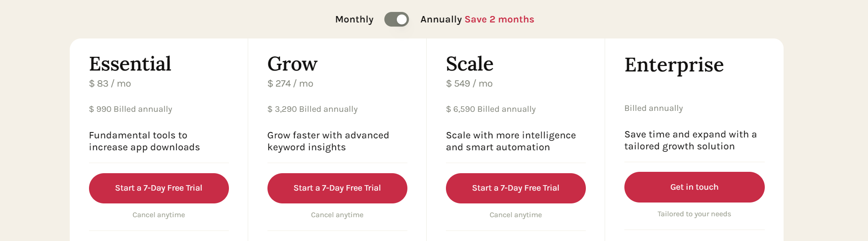Click the Grow plan heading
The width and height of the screenshot is (868, 241).
coord(292,64)
